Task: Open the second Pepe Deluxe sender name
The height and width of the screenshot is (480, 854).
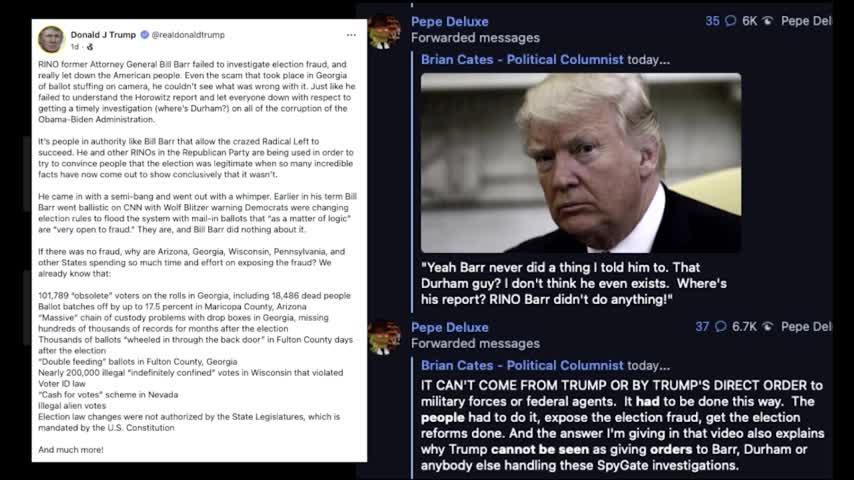Action: point(449,327)
